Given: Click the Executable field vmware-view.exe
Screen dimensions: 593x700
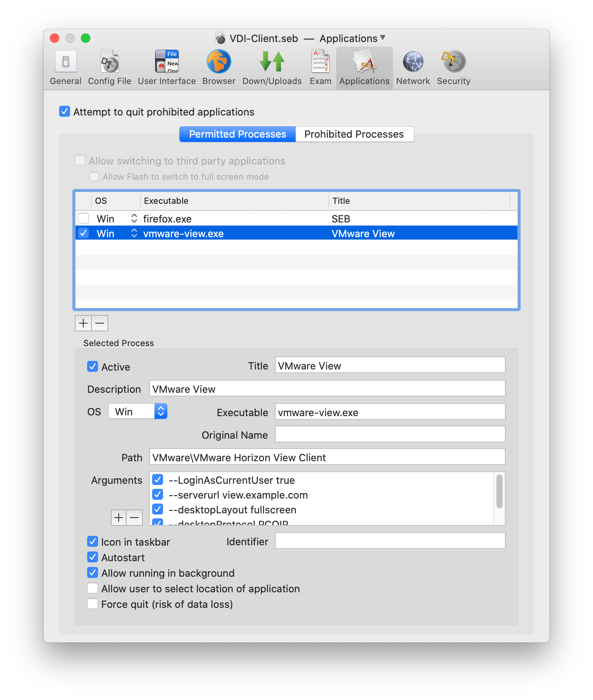Looking at the screenshot, I should tap(390, 412).
